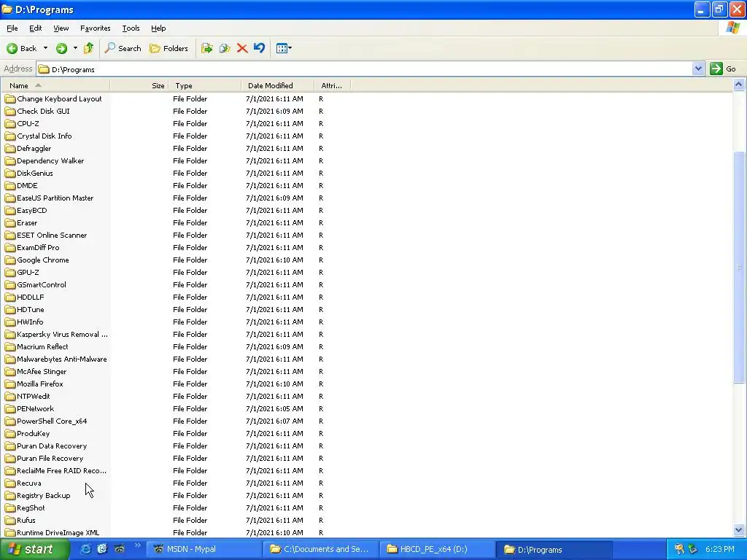
Task: Select the Registry Backup folder name
Action: click(x=43, y=495)
